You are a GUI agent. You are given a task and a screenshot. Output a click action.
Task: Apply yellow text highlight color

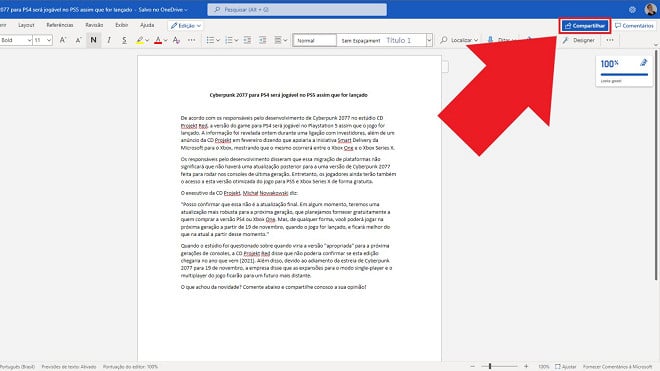click(139, 40)
